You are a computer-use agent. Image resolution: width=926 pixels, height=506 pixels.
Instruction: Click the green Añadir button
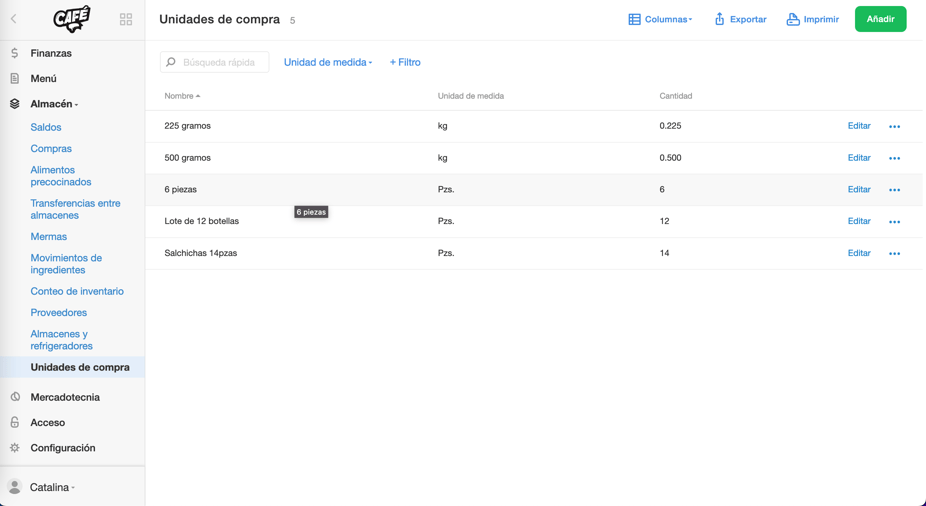[x=881, y=19]
